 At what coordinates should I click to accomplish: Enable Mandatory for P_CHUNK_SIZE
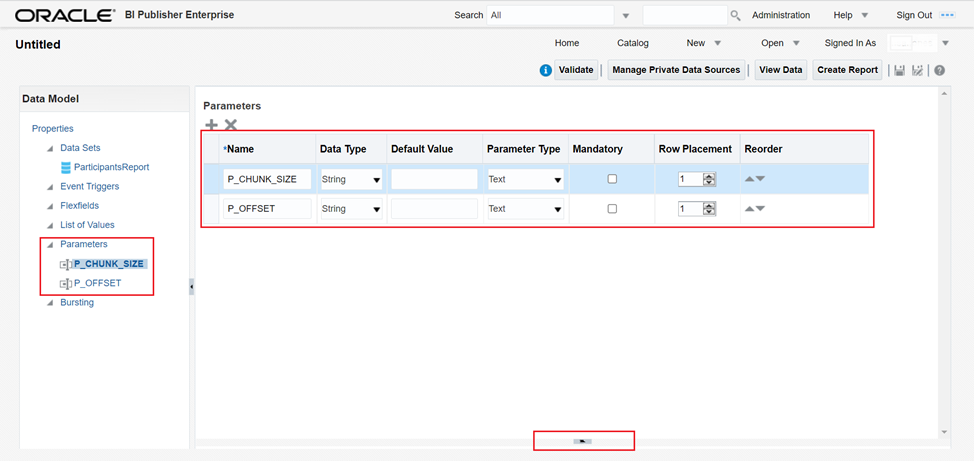(x=612, y=179)
